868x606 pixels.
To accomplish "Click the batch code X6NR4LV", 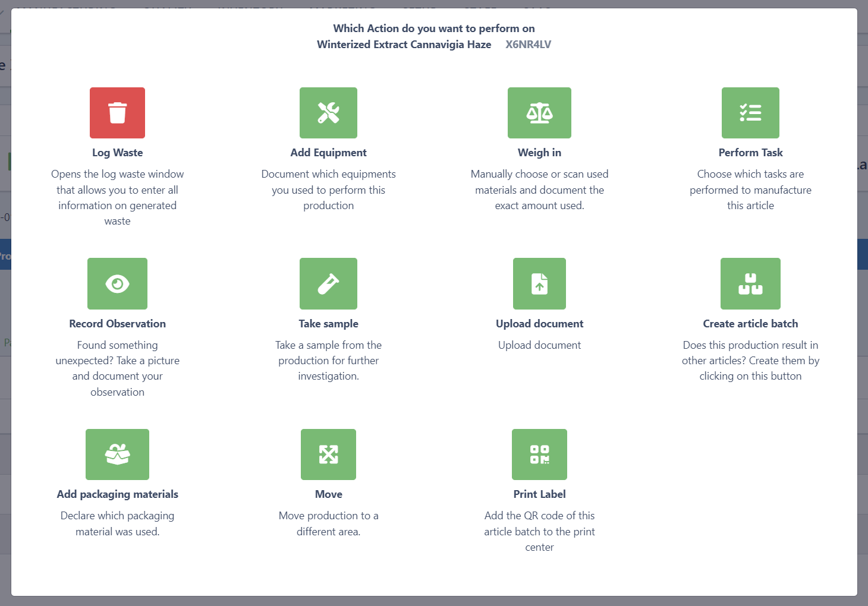I will coord(528,45).
